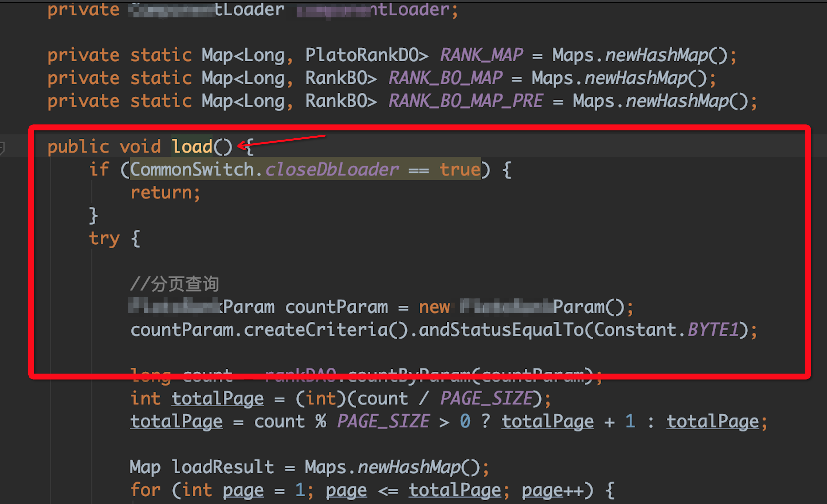827x504 pixels.
Task: Click the countParam variable declaration
Action: (x=336, y=307)
